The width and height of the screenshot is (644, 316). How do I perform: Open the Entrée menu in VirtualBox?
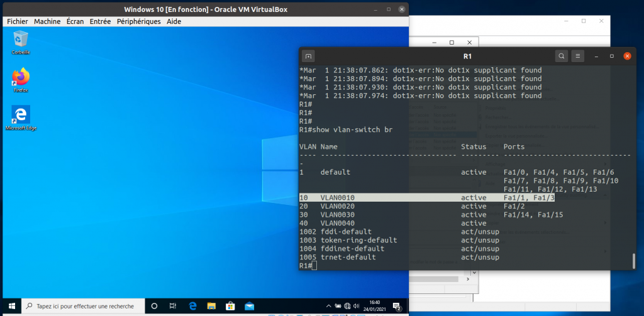pyautogui.click(x=100, y=21)
